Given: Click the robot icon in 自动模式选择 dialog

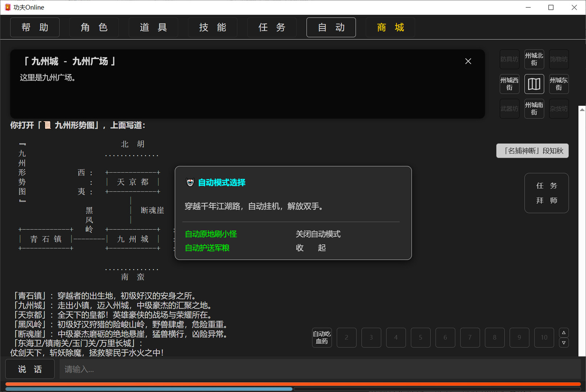Looking at the screenshot, I should click(190, 182).
